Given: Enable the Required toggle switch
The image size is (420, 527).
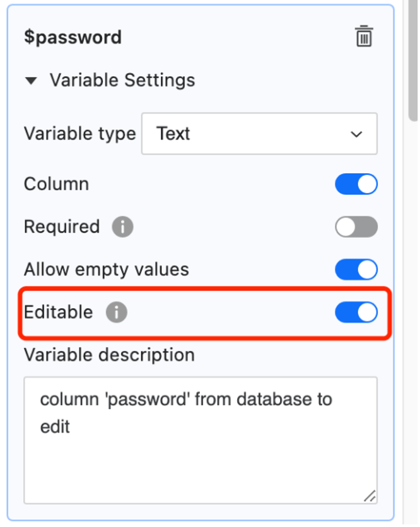Looking at the screenshot, I should 356,227.
